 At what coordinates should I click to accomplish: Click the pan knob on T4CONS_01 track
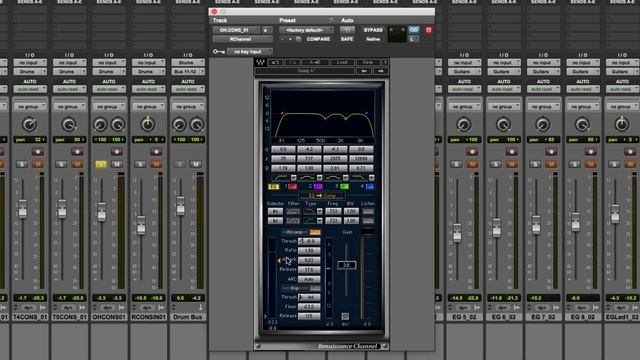pos(29,124)
